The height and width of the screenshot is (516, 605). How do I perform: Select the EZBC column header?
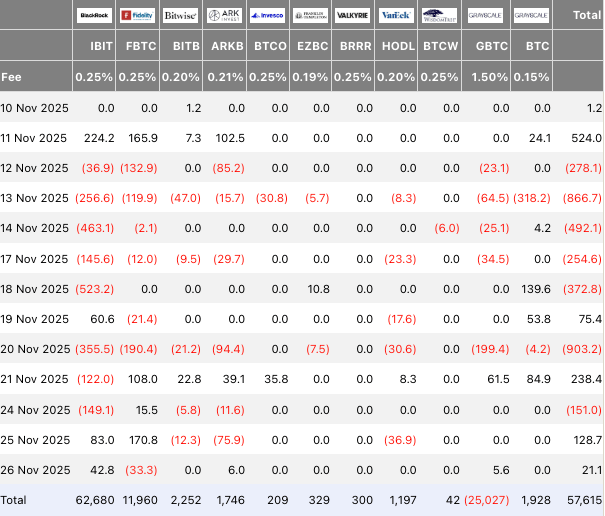coord(313,46)
